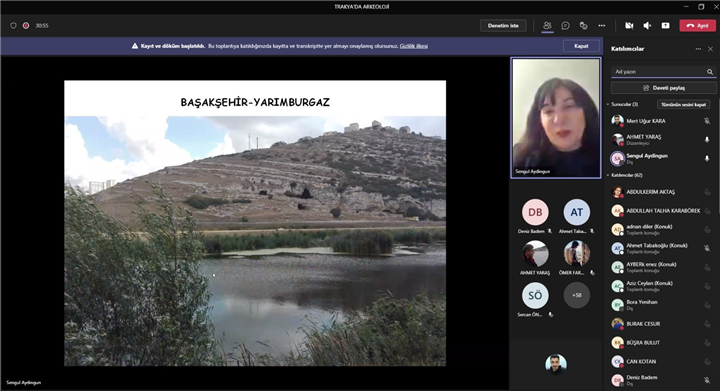Image resolution: width=720 pixels, height=391 pixels.
Task: Click the shield security icon
Action: pos(13,26)
